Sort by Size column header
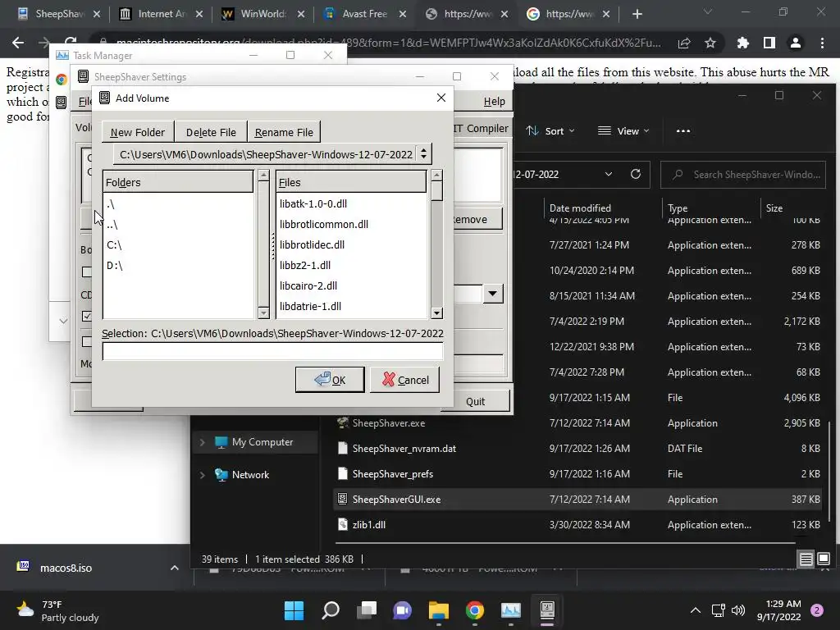 click(x=774, y=208)
